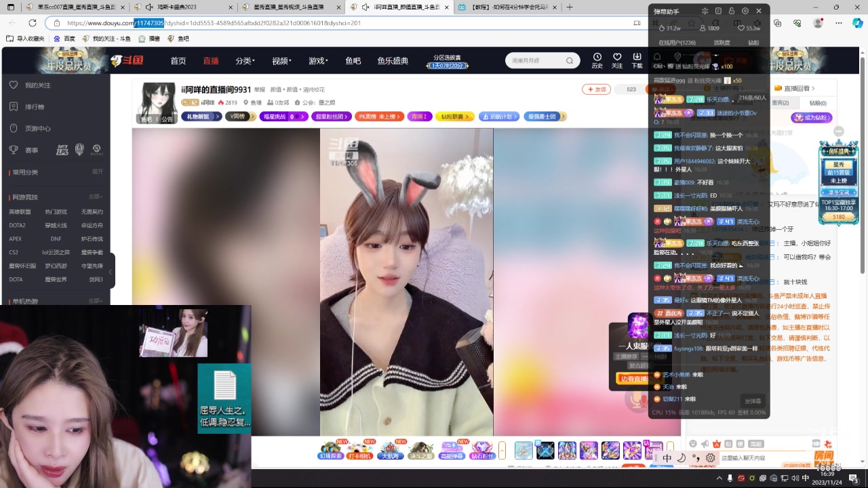Click 成为钻粉 button
The height and width of the screenshot is (488, 868).
(x=811, y=117)
